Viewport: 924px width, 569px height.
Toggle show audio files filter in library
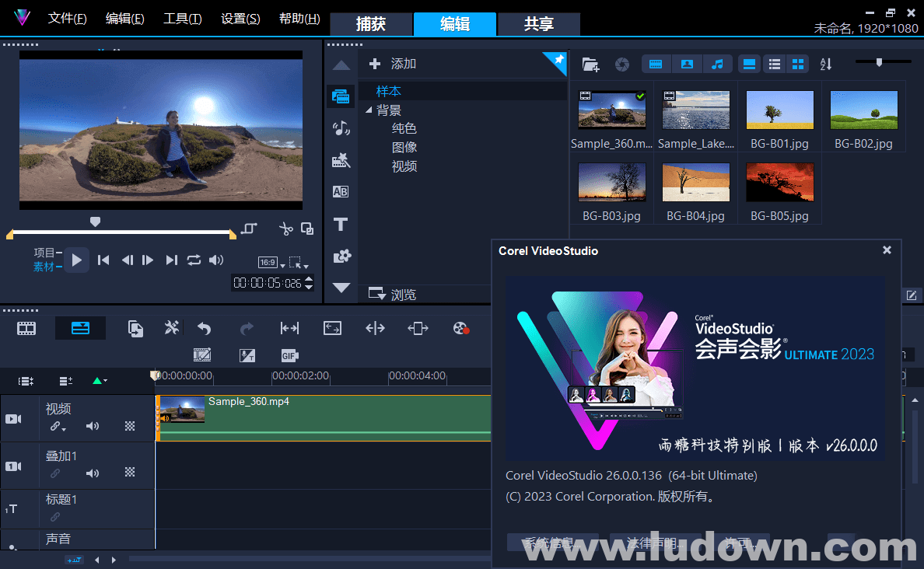pos(717,65)
